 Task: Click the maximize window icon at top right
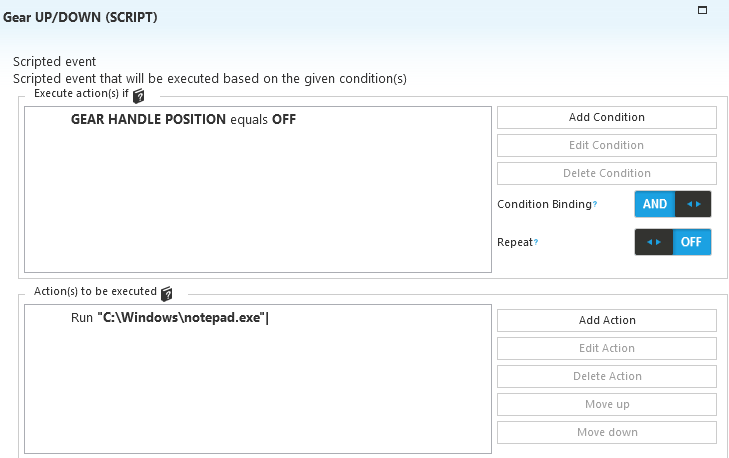point(702,10)
